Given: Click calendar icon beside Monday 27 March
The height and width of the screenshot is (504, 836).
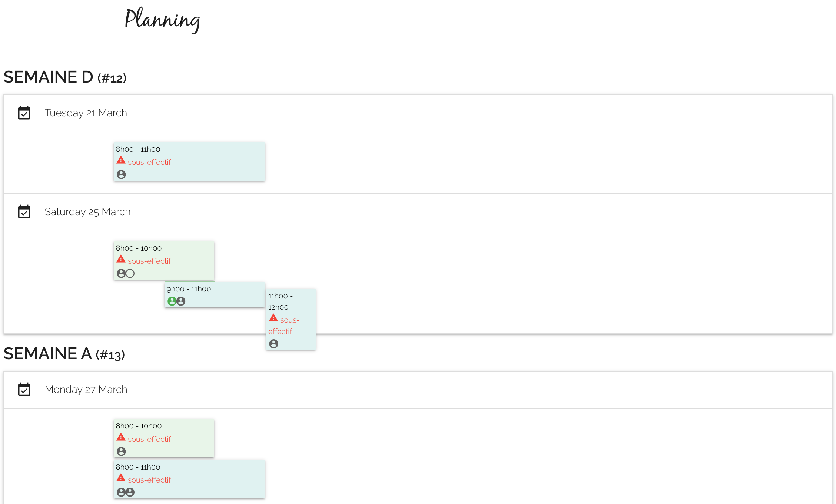Looking at the screenshot, I should pos(24,389).
